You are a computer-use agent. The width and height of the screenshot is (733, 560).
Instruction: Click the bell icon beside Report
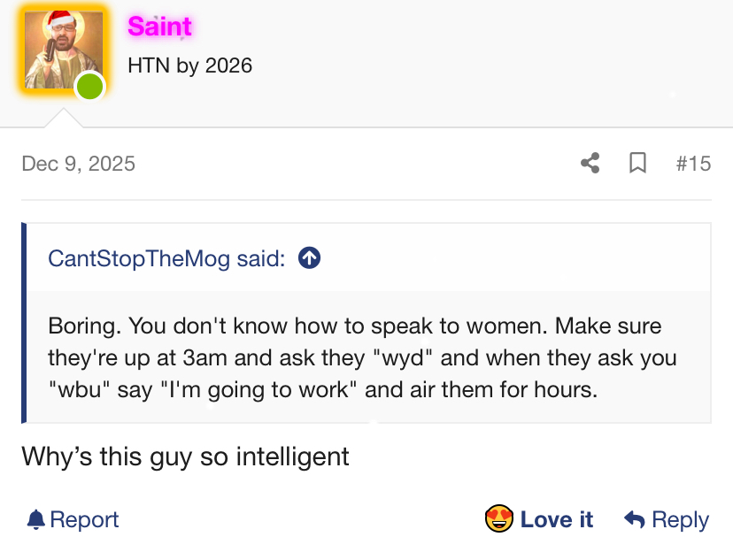[35, 519]
